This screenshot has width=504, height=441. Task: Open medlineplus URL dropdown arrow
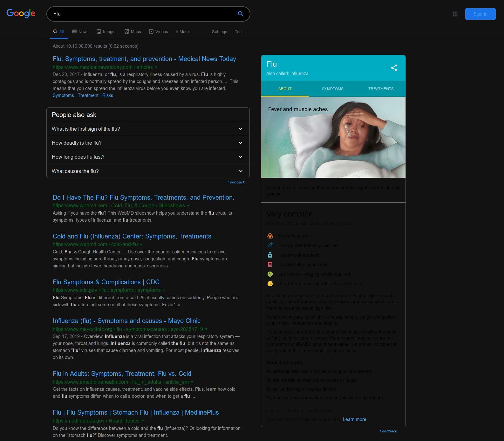click(143, 421)
